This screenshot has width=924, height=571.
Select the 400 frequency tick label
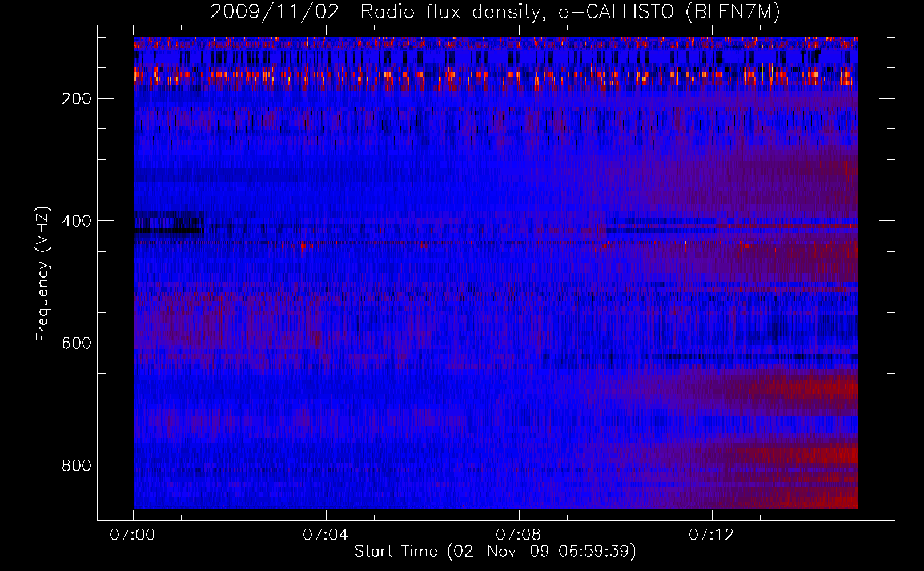(77, 221)
